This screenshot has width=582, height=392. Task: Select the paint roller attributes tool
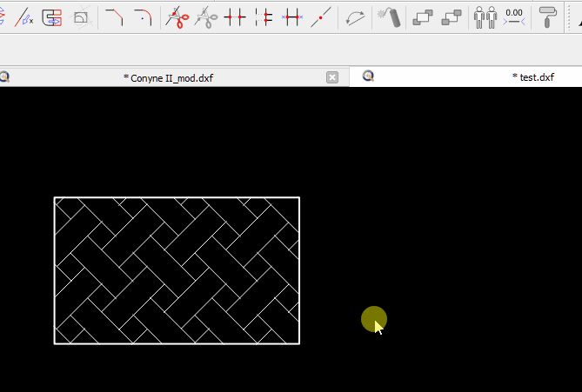tap(547, 16)
